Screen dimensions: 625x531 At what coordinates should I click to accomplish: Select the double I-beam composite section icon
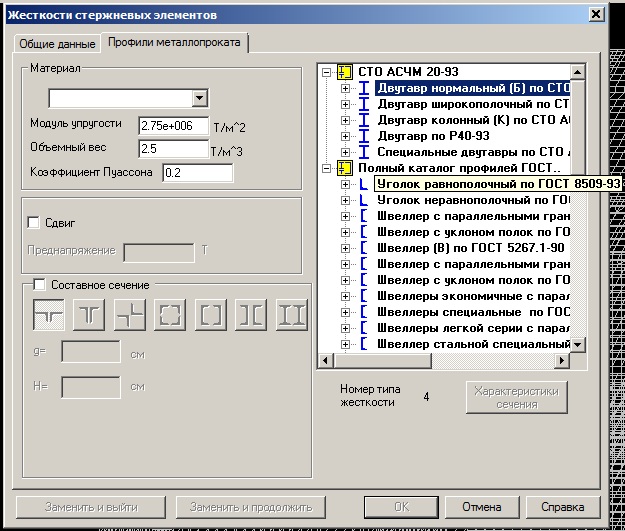[291, 314]
